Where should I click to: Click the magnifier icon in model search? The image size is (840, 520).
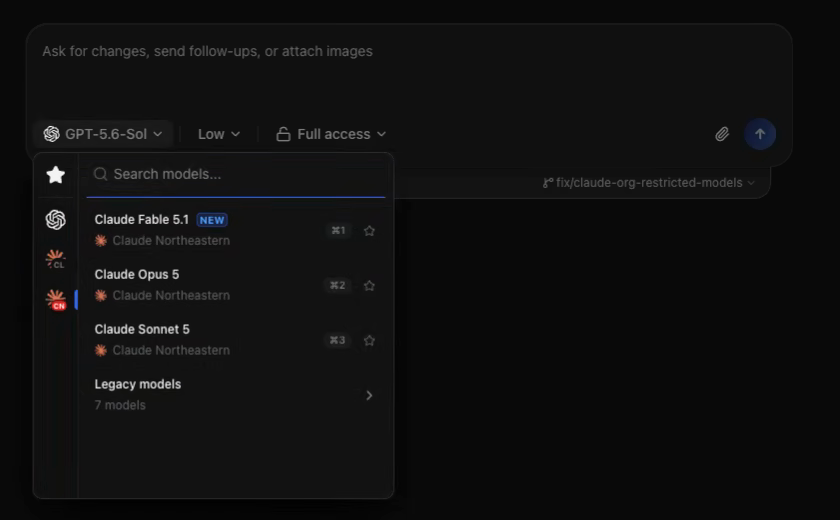[100, 174]
